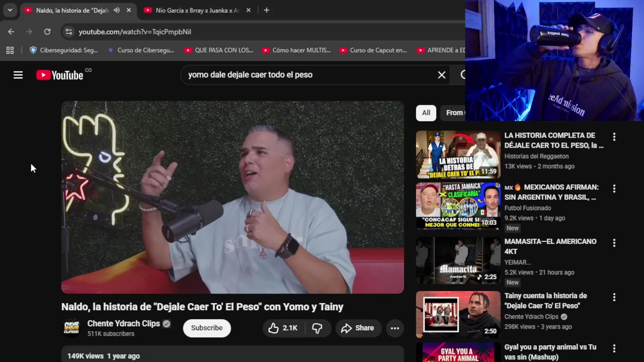Open LA HISTORIA COMPLETA DE DÉJALE CAER video thumbnail
Screen dimensions: 644x362
[x=458, y=154]
